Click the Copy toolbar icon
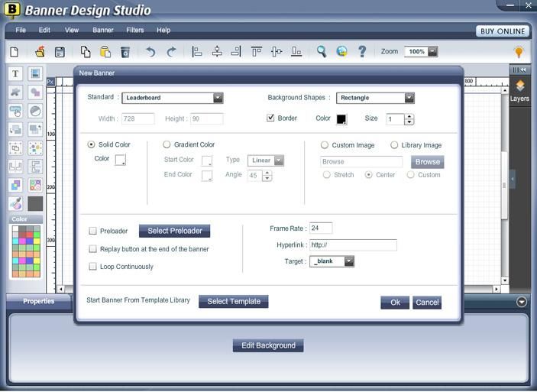Screen dimensions: 537x392 tap(86, 52)
